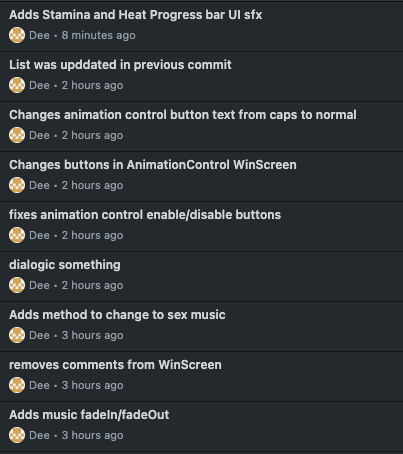Click avatar under AnimationControl WinScreen commit

click(17, 185)
